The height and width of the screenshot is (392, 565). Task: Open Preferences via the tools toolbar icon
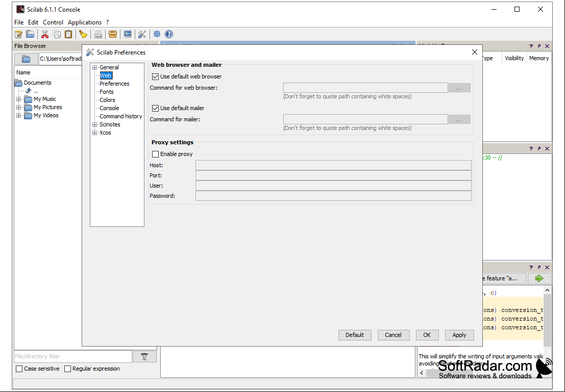pyautogui.click(x=142, y=34)
